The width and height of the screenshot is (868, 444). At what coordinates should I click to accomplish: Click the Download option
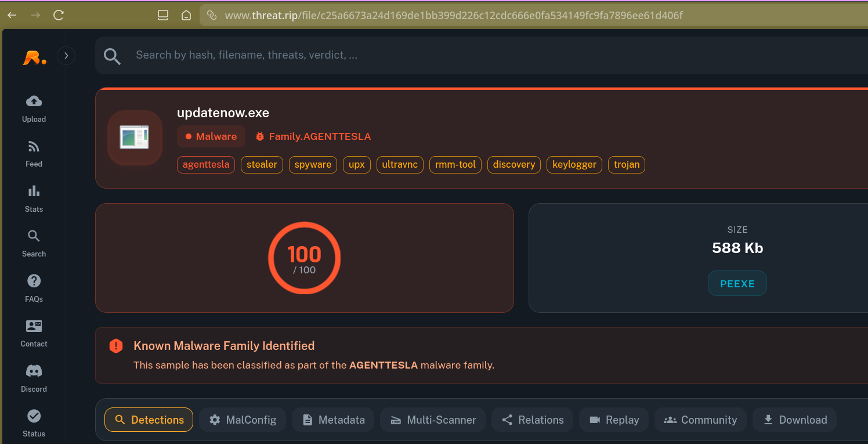click(x=794, y=420)
